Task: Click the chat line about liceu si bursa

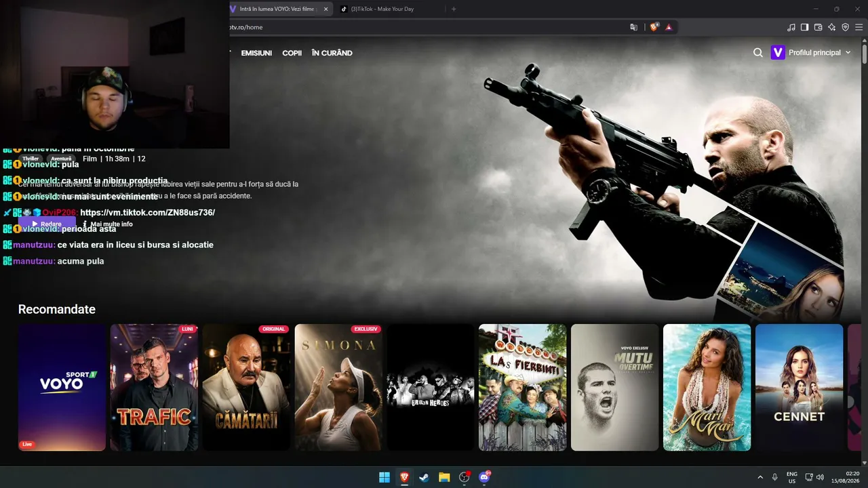Action: tap(136, 245)
